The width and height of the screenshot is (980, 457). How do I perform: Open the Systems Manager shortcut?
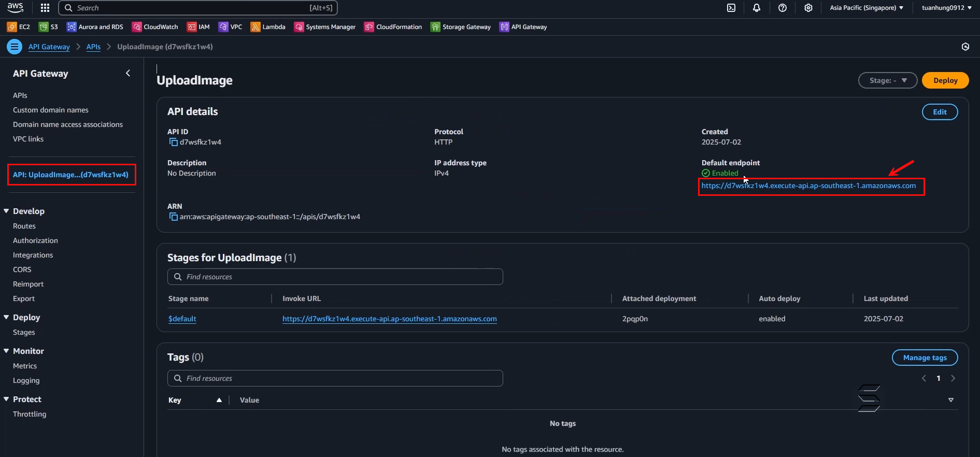325,27
